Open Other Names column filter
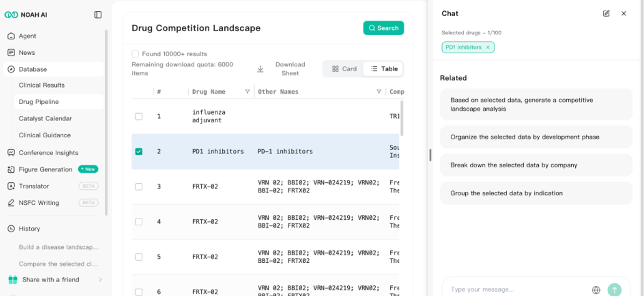The height and width of the screenshot is (296, 644). (x=379, y=92)
